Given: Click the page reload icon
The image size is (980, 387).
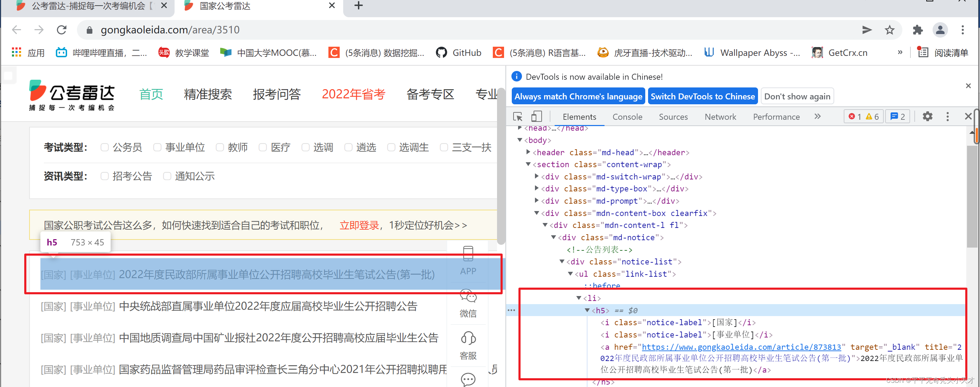Looking at the screenshot, I should [61, 30].
